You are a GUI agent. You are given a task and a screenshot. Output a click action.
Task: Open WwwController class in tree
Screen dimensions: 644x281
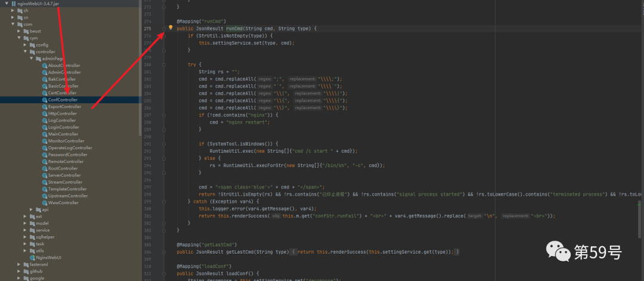tap(63, 202)
